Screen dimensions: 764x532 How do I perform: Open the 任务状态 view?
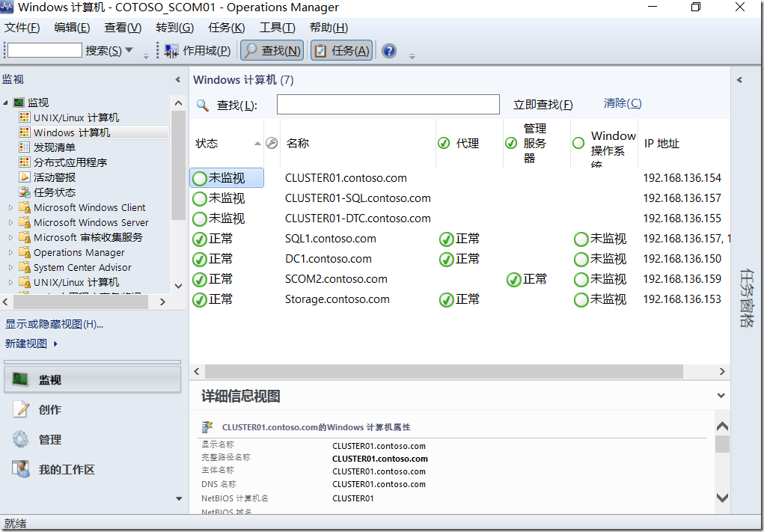point(47,192)
